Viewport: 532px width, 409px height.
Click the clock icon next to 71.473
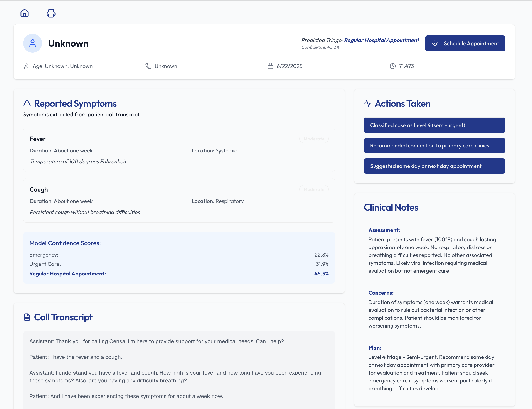click(x=392, y=66)
